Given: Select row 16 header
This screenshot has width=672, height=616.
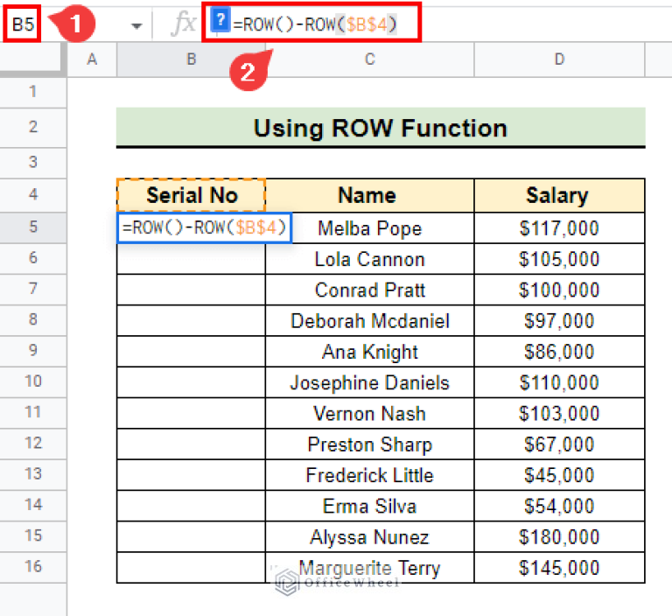Looking at the screenshot, I should click(33, 566).
